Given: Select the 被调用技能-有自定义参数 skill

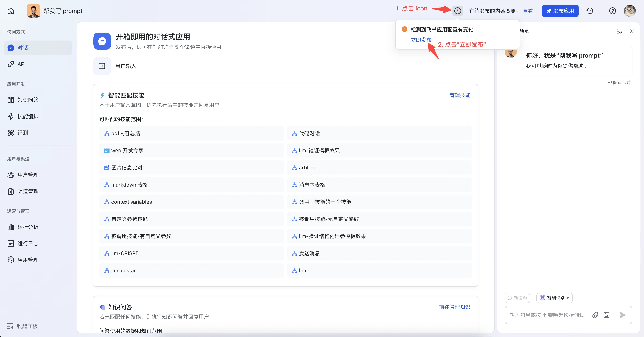Looking at the screenshot, I should [192, 236].
